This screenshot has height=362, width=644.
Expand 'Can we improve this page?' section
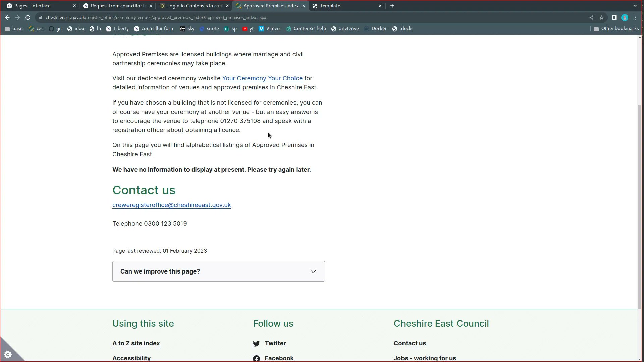[x=218, y=271]
